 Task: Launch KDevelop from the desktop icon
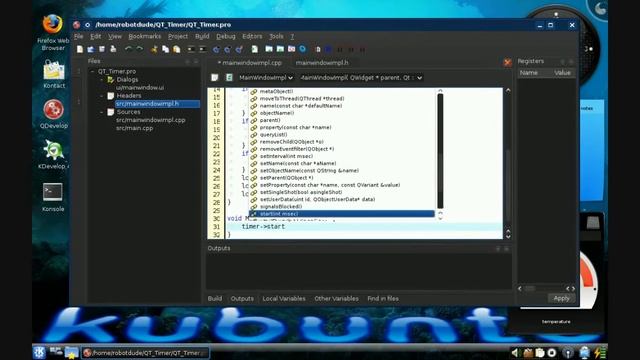pos(53,154)
